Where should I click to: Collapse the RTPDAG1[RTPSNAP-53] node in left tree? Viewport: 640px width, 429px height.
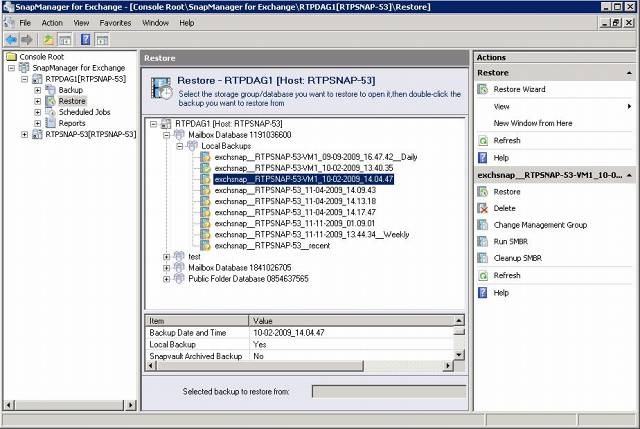[24, 79]
